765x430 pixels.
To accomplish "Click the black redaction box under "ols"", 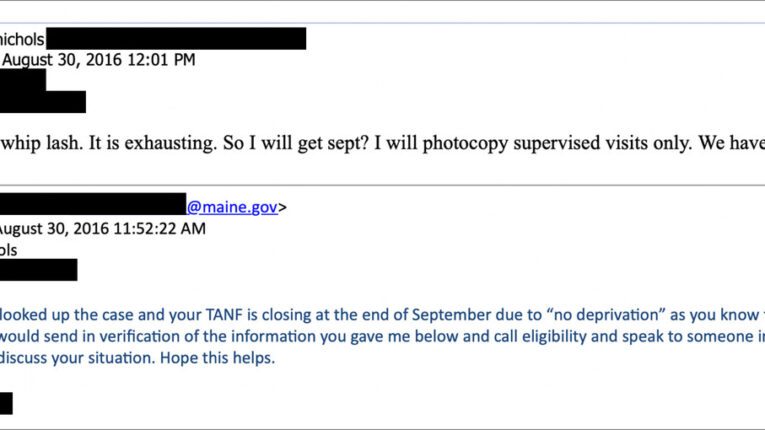I will [38, 270].
